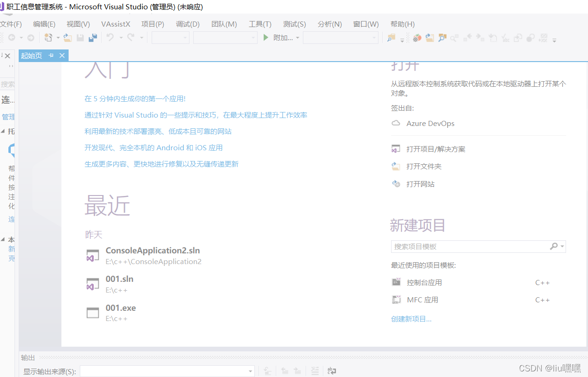Viewport: 588px width, 377px height.
Task: Click the VAssistX Find Symbol magnifier icon
Action: tap(442, 38)
